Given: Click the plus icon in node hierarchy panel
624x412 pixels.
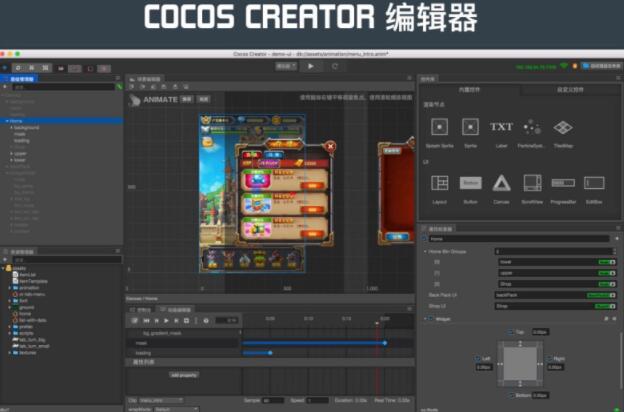Looking at the screenshot, I should click(5, 86).
